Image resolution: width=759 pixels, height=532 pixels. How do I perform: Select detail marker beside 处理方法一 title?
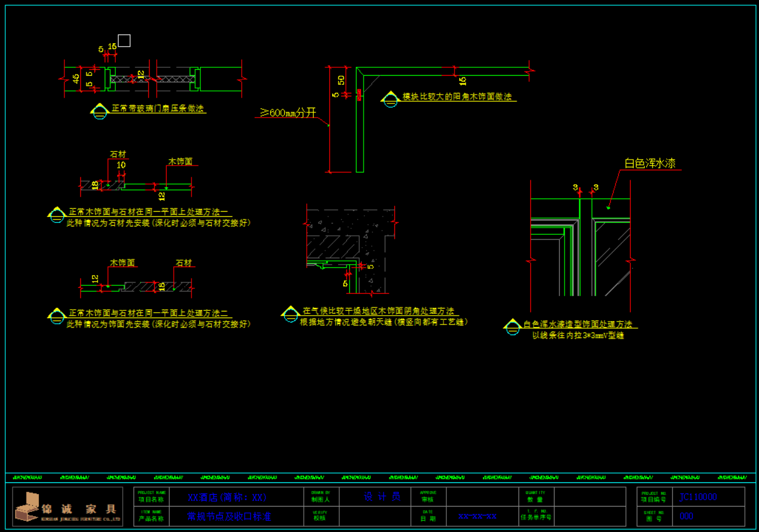point(57,214)
